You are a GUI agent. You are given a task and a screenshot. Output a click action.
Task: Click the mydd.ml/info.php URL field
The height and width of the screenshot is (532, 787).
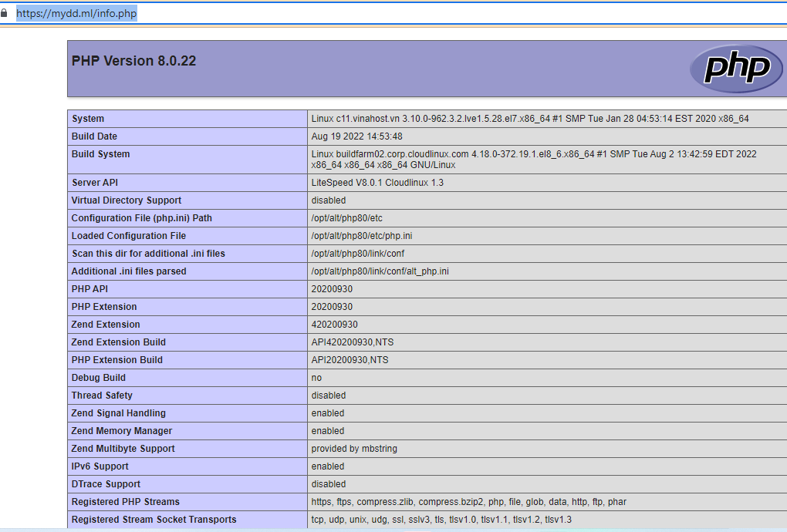pos(77,14)
